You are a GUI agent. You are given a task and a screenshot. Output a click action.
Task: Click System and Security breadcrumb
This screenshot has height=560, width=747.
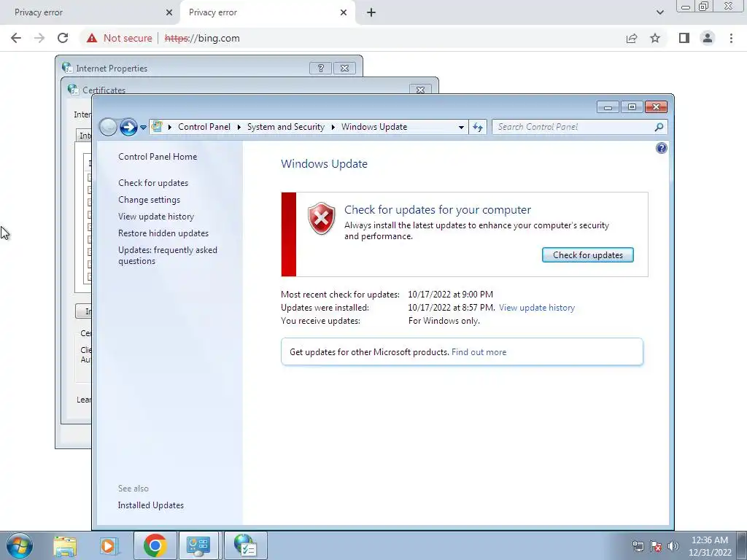285,127
